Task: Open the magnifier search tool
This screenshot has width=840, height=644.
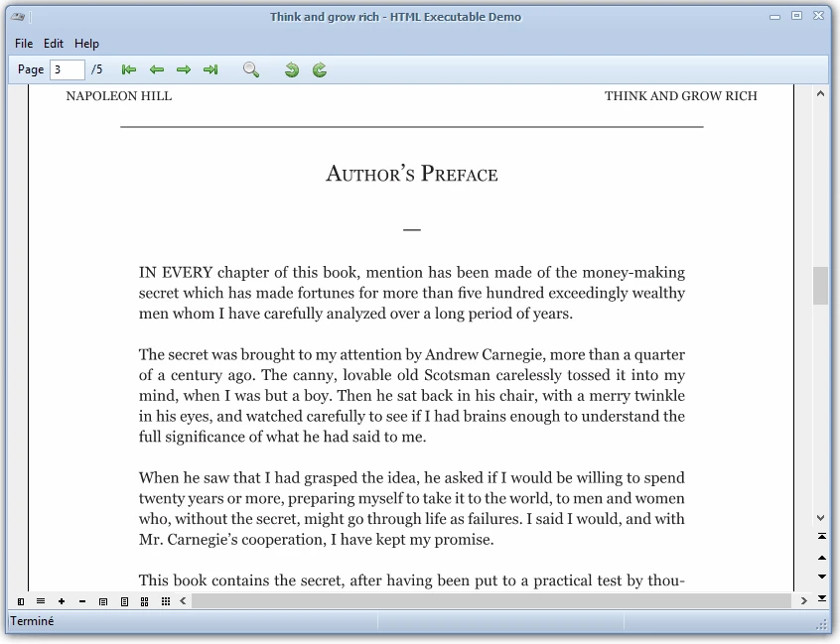Action: pyautogui.click(x=250, y=69)
